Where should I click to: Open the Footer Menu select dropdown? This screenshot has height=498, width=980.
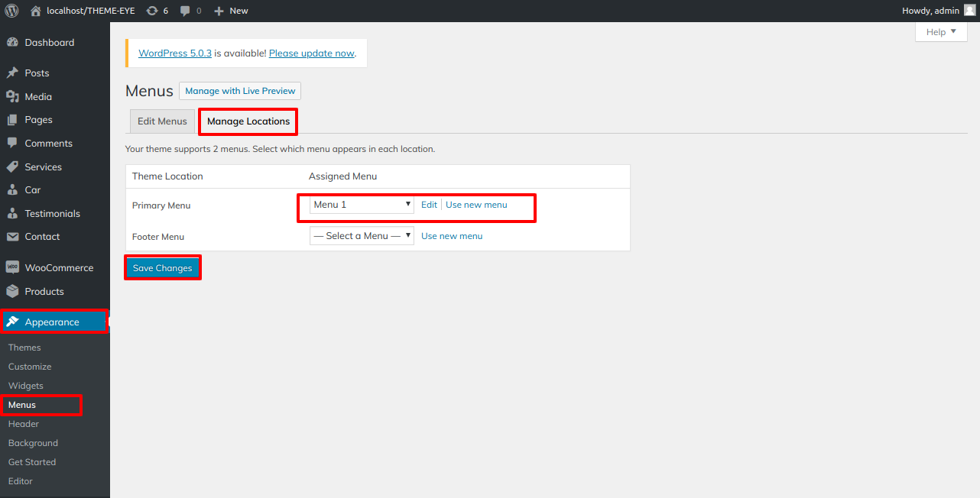click(x=362, y=236)
